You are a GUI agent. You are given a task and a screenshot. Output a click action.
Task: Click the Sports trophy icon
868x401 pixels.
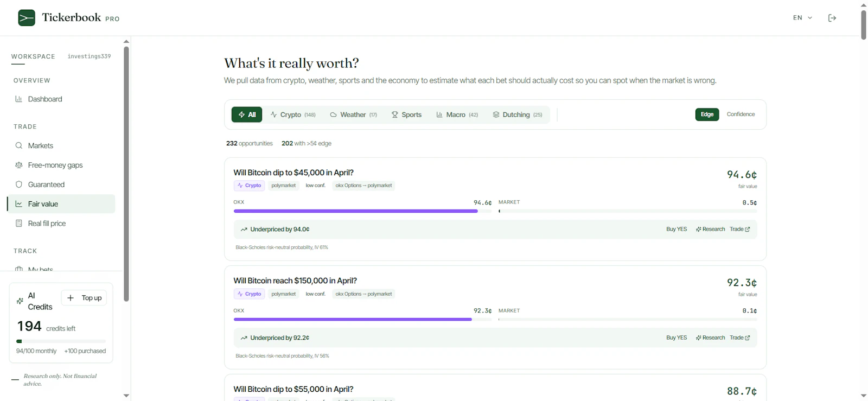click(x=395, y=114)
